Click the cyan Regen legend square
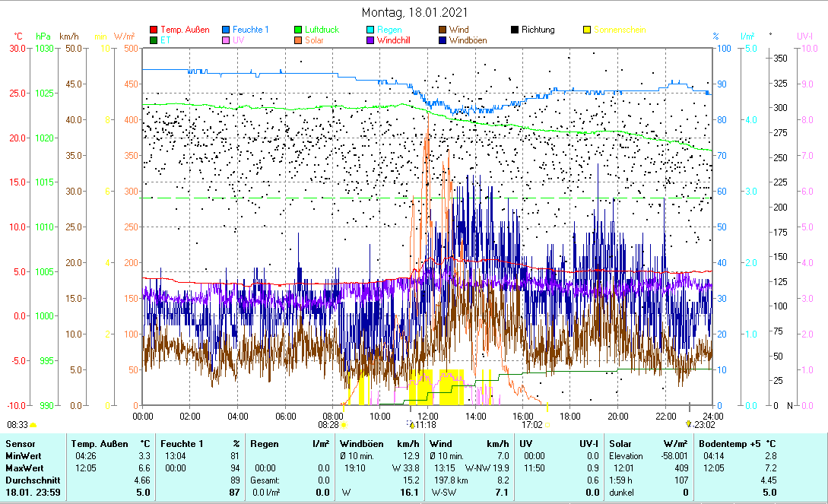The width and height of the screenshot is (828, 504). click(x=371, y=30)
